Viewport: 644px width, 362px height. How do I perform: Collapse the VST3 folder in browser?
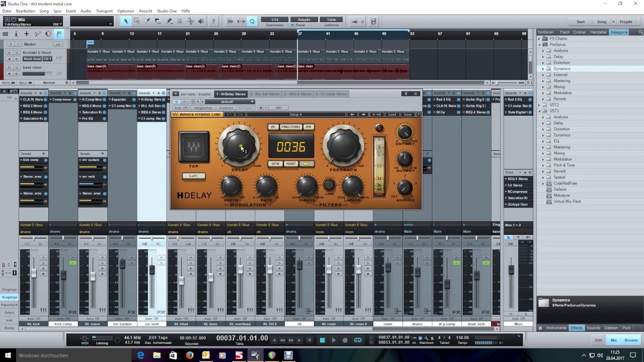(x=539, y=111)
